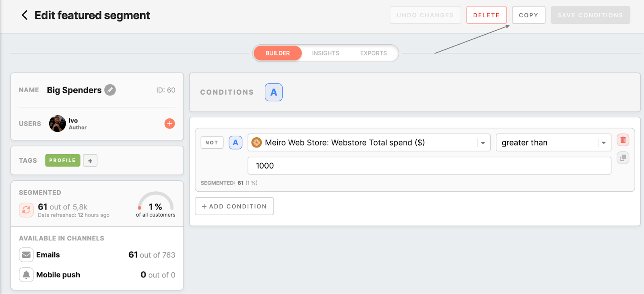Open the Webstore Total spend attribute dropdown

[x=483, y=143]
